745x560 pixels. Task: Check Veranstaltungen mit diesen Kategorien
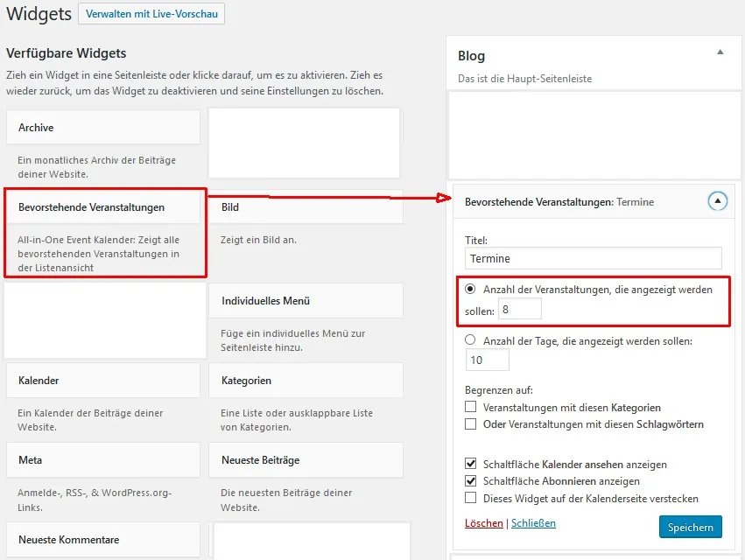(470, 407)
